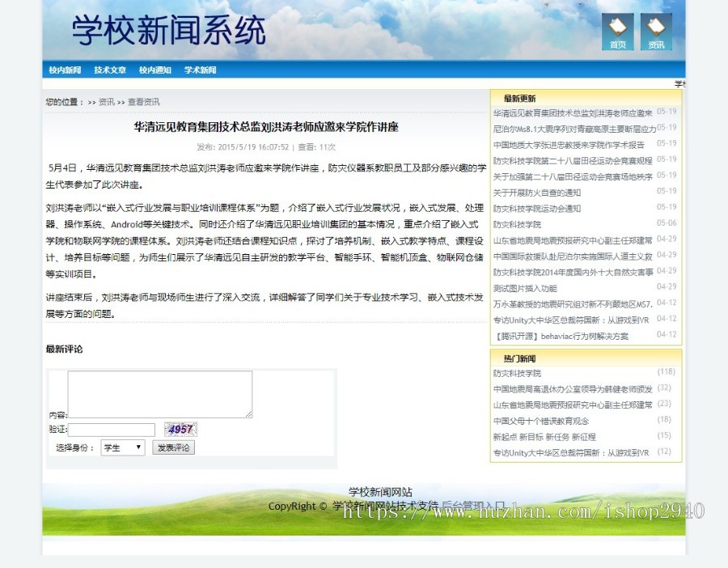Click the 发表评论 submit comment button
Viewport: 728px width, 568px height.
(172, 447)
